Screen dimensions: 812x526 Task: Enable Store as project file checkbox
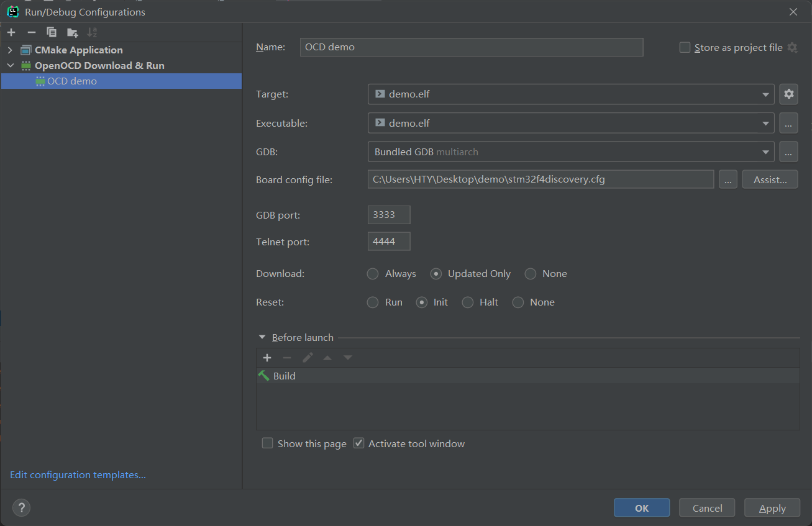point(685,48)
